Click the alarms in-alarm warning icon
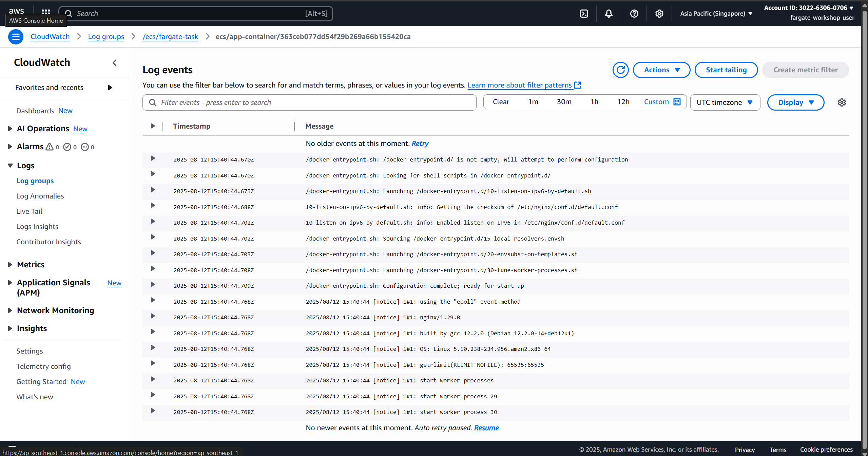Viewport: 868px width, 456px height. point(50,147)
